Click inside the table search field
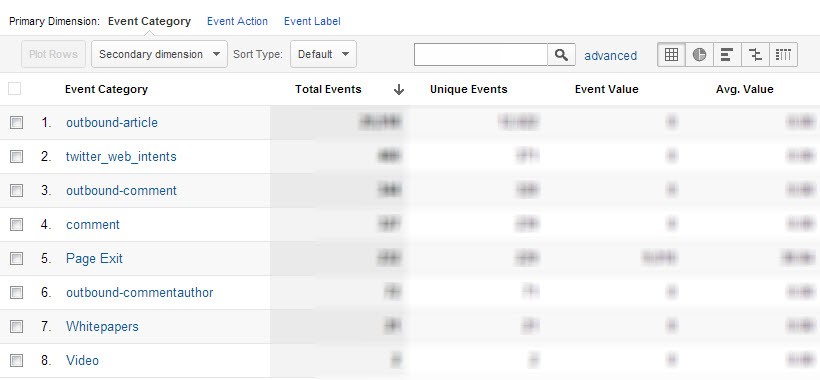Screen dimensions: 820x380 coord(481,54)
